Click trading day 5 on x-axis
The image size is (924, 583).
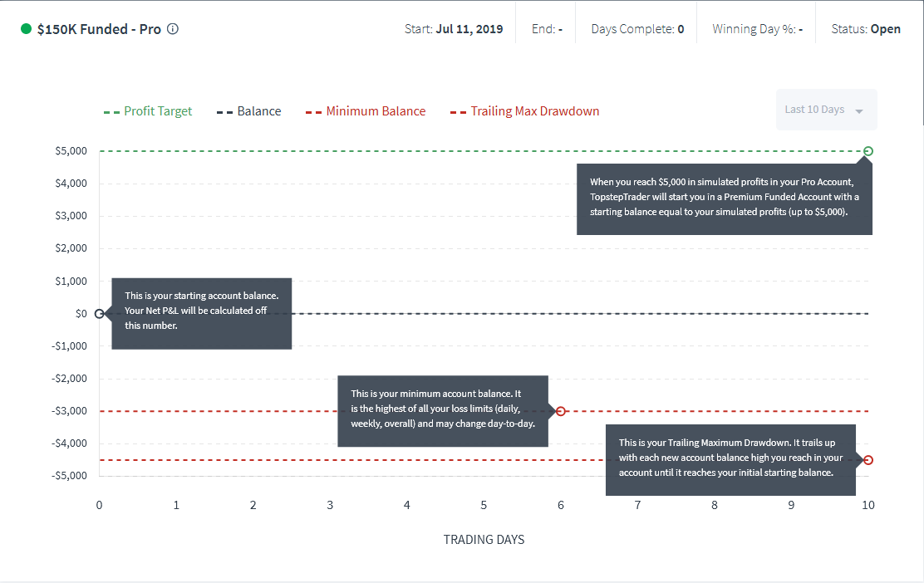pyautogui.click(x=484, y=505)
